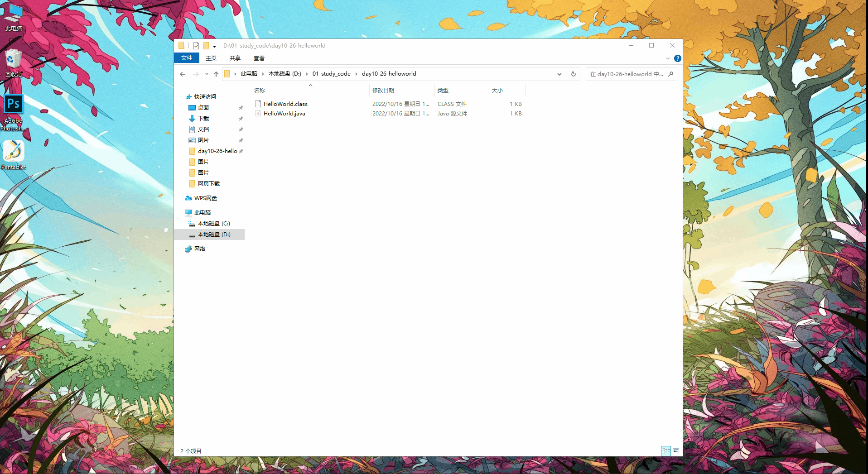Viewport: 868px width, 474px height.
Task: Open This PC desktop icon
Action: [x=14, y=17]
